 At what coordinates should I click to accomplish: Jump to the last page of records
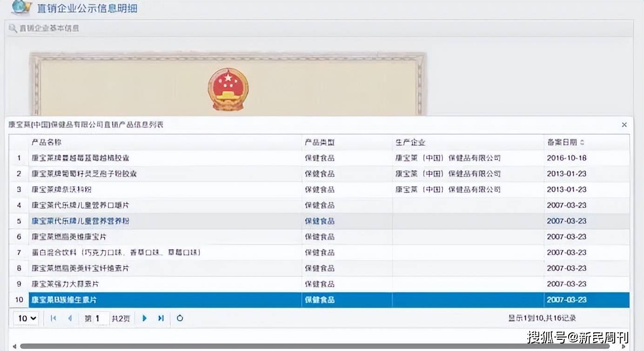[161, 318]
